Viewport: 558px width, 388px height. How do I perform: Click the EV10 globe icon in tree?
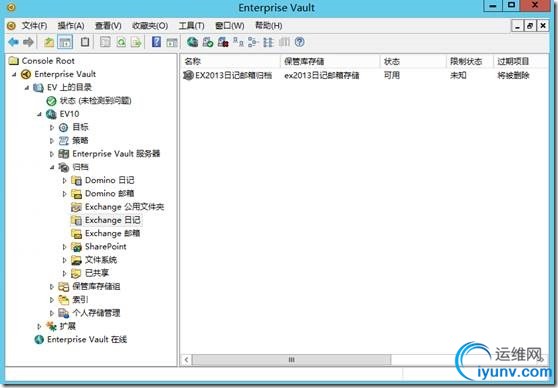[x=51, y=114]
